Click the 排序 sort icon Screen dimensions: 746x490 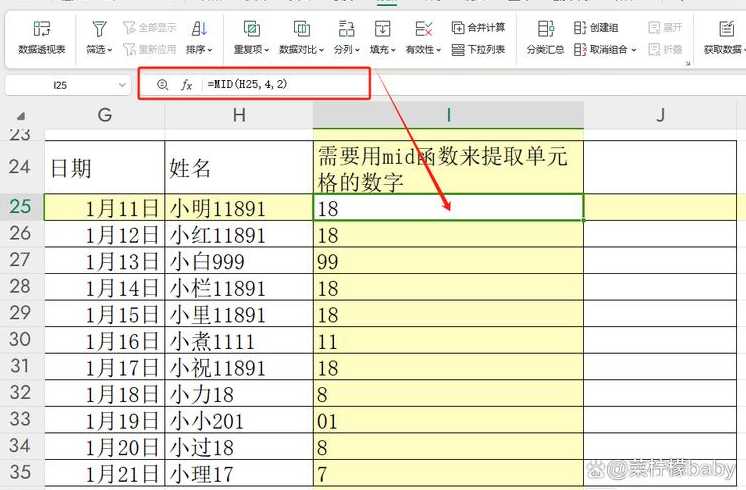click(x=199, y=29)
